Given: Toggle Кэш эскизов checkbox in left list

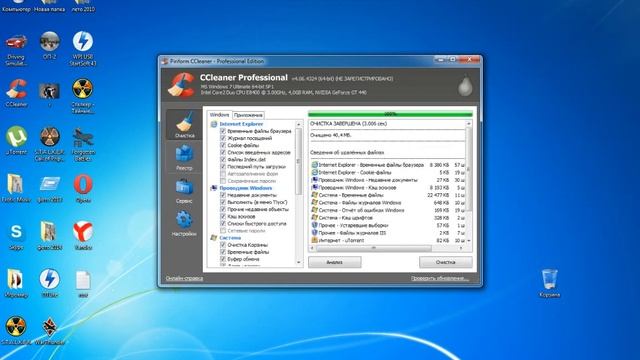Looking at the screenshot, I should click(223, 216).
